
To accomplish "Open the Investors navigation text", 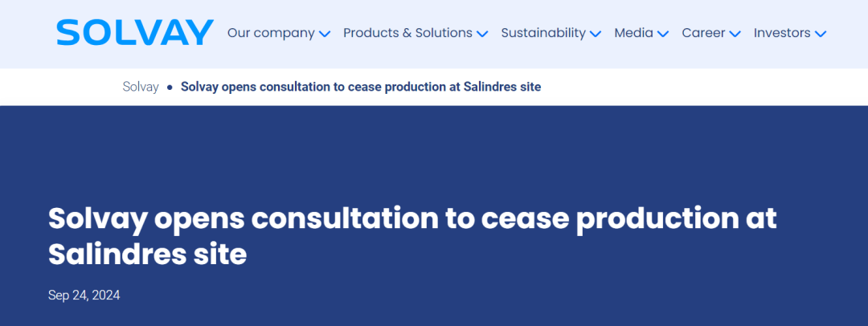I will click(x=782, y=33).
